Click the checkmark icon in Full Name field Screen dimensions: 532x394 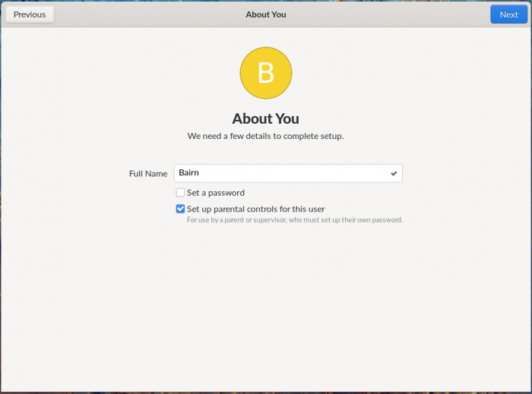394,173
